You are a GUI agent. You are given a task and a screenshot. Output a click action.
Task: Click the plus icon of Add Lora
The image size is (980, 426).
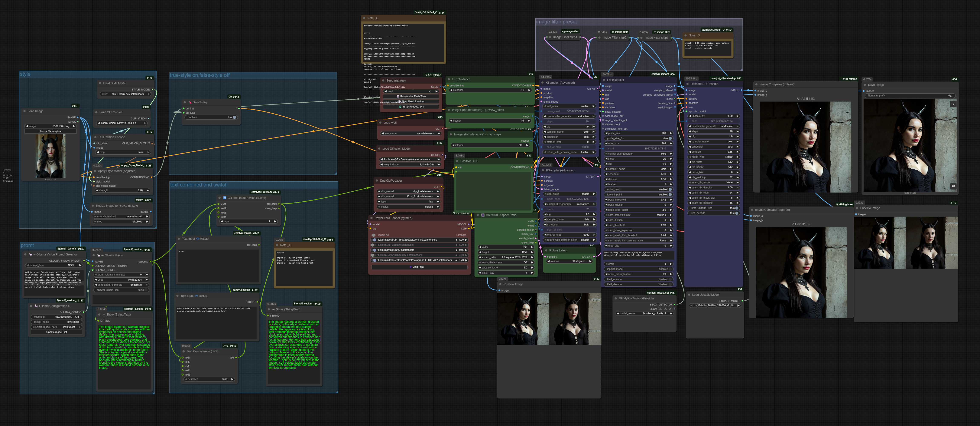[411, 267]
